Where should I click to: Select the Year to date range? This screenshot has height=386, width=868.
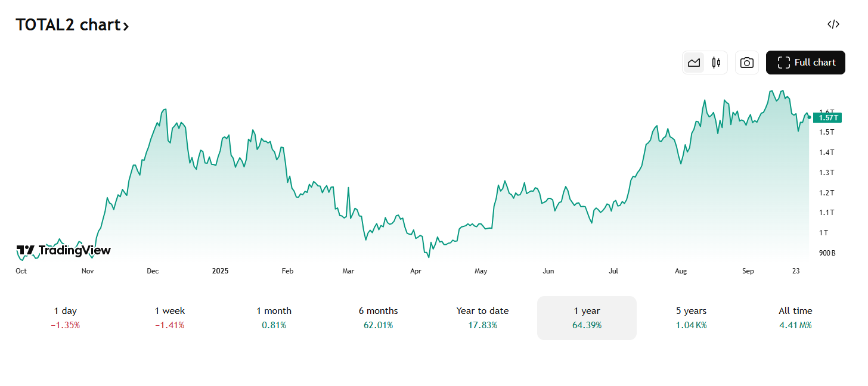[x=482, y=317]
